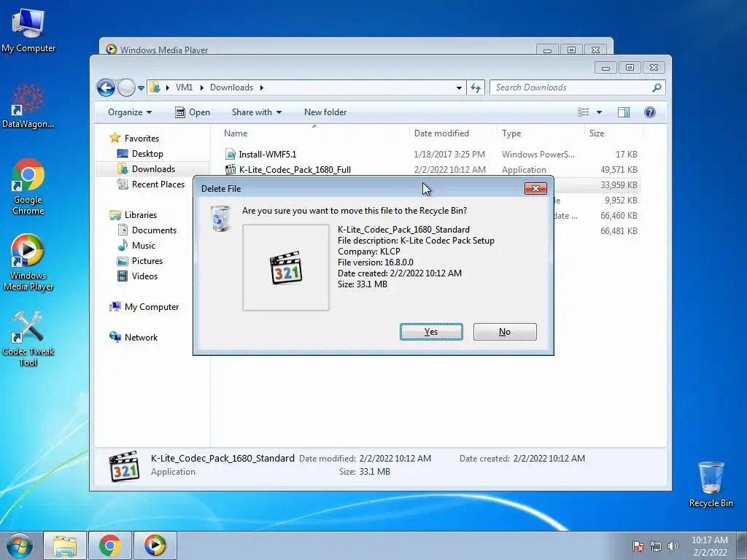This screenshot has height=560, width=747.
Task: Click the File Explorer taskbar button
Action: [65, 545]
